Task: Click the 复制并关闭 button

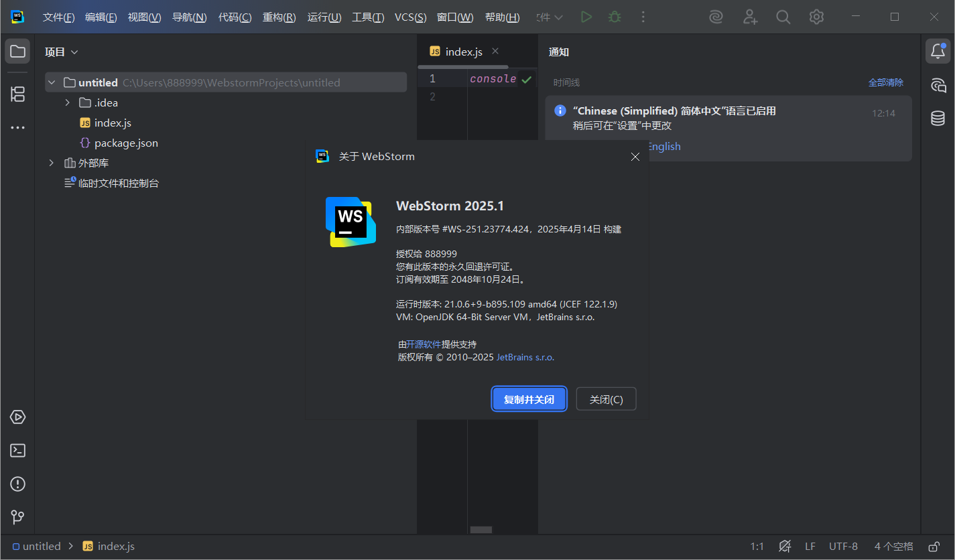Action: pyautogui.click(x=529, y=399)
